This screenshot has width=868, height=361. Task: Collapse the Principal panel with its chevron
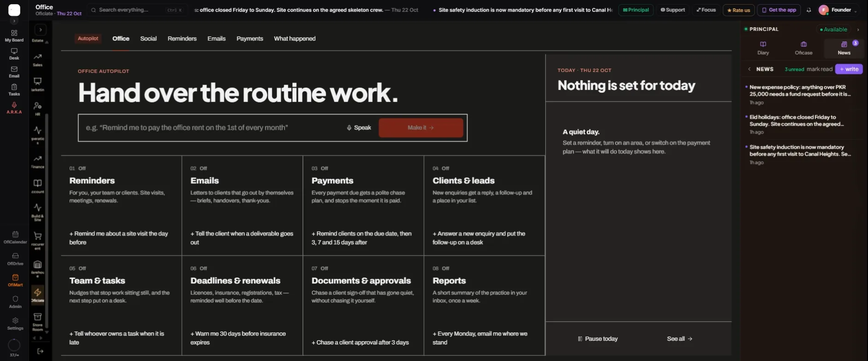click(858, 30)
